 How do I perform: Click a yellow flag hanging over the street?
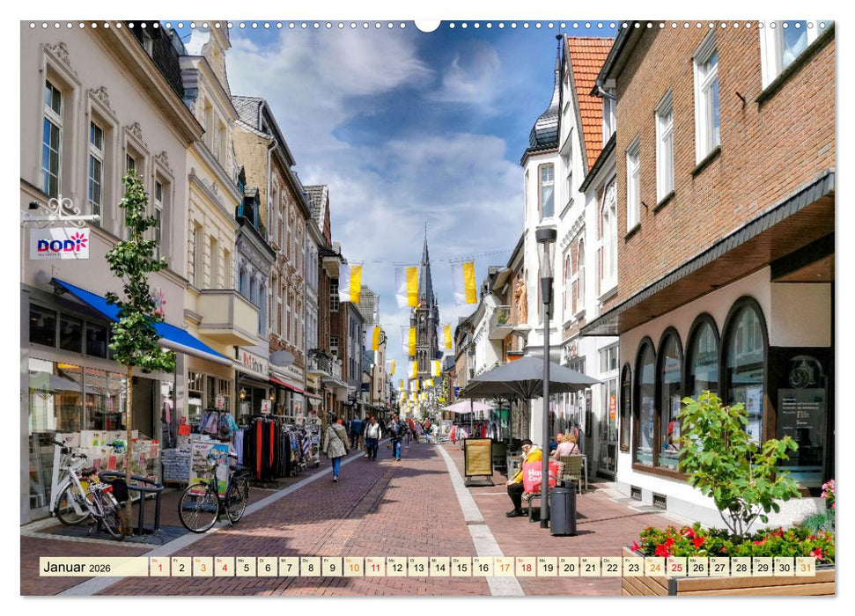pos(472,283)
